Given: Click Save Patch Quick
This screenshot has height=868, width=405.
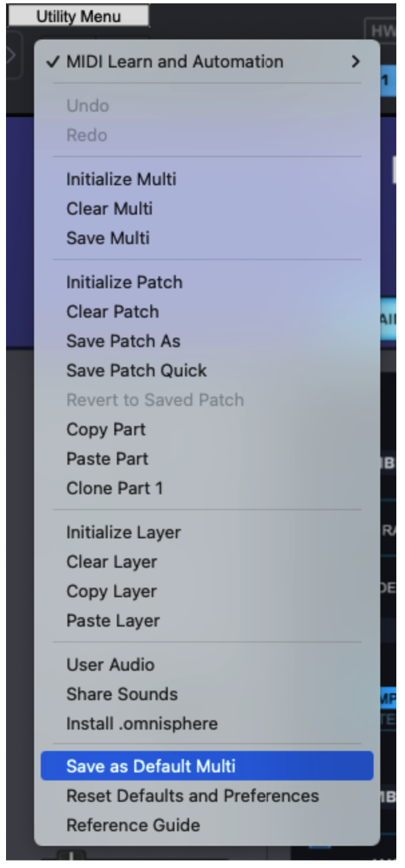Looking at the screenshot, I should click(136, 370).
